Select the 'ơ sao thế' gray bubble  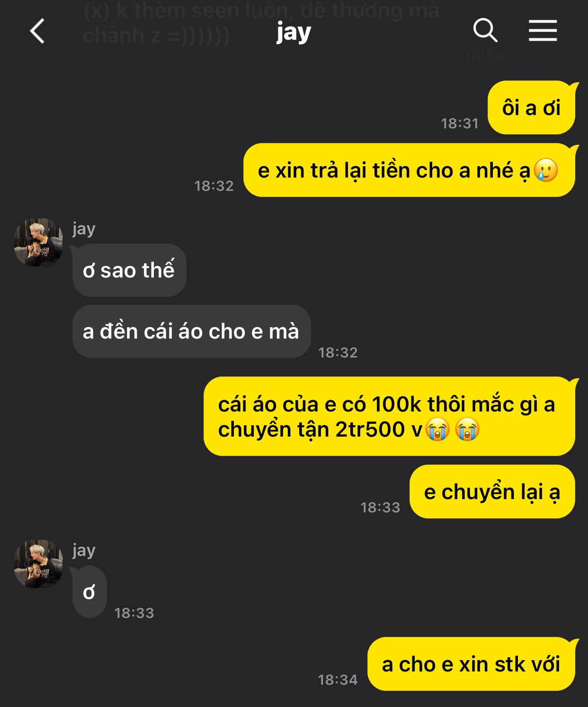pyautogui.click(x=129, y=270)
